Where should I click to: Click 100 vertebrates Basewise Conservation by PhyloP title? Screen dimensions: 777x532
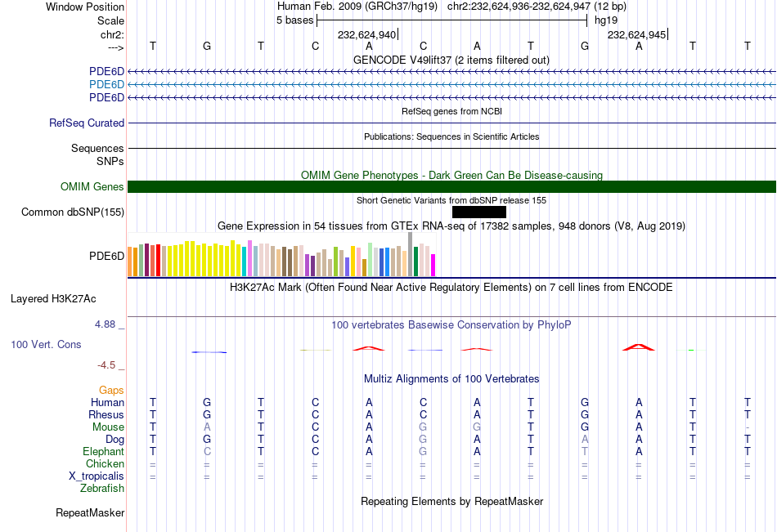click(451, 325)
